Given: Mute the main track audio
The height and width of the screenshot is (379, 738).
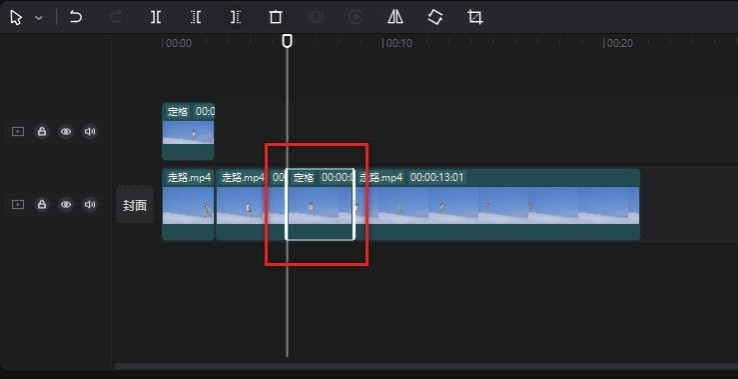Looking at the screenshot, I should 90,204.
